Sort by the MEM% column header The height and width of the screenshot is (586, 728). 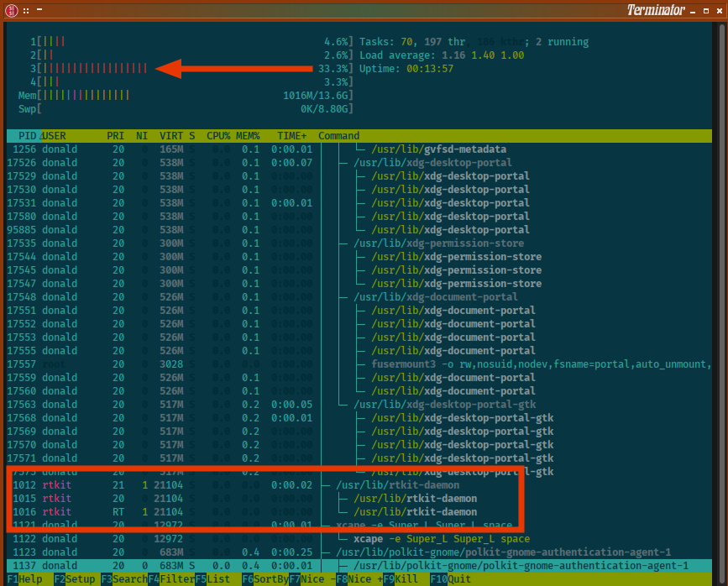click(x=248, y=136)
